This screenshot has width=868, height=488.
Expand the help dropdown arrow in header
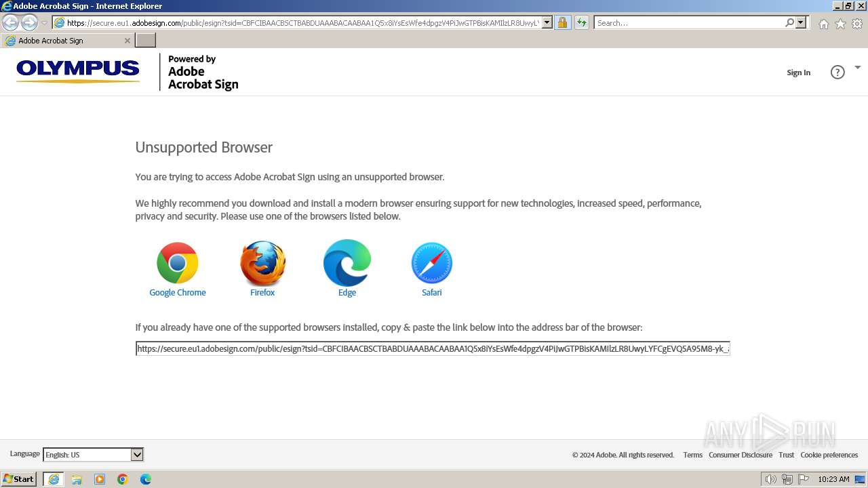tap(858, 67)
